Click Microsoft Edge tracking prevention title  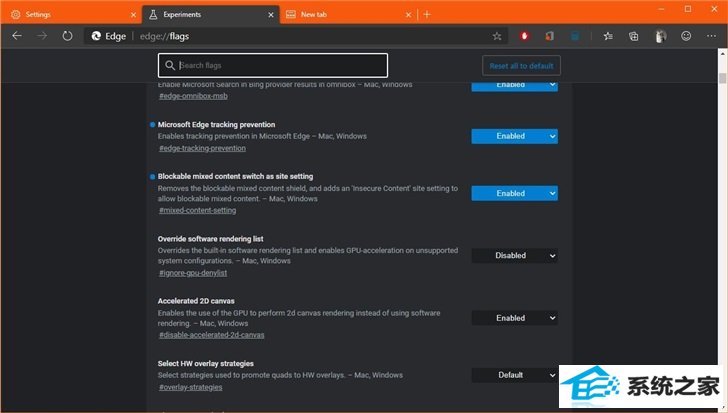click(x=216, y=124)
